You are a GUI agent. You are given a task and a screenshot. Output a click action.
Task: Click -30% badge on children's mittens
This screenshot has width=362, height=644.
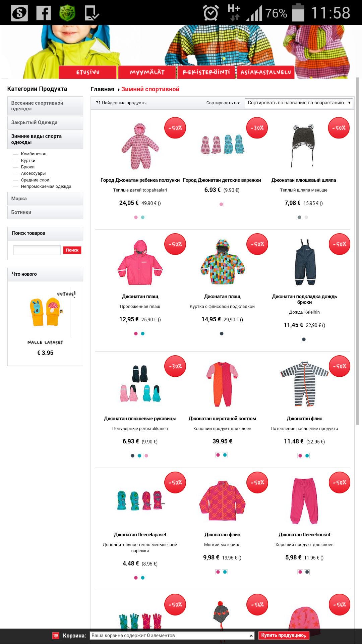point(257,128)
